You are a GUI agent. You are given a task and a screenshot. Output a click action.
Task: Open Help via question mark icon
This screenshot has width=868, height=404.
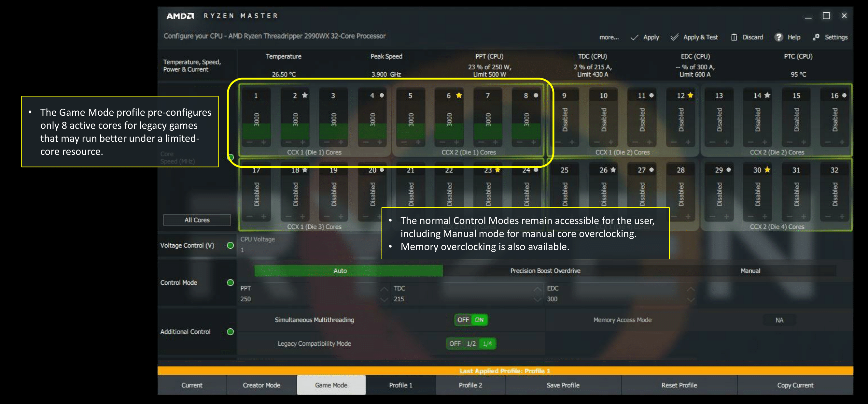pos(778,37)
